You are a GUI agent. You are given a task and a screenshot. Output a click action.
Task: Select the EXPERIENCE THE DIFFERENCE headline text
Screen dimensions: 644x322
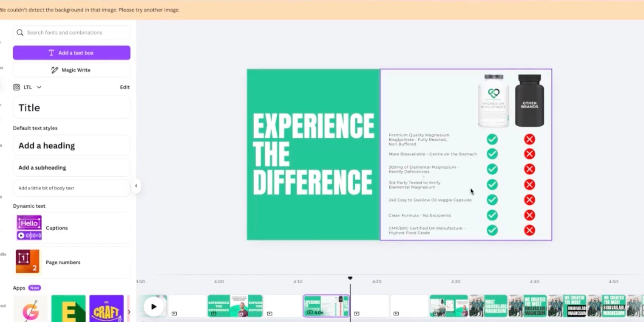pos(313,154)
